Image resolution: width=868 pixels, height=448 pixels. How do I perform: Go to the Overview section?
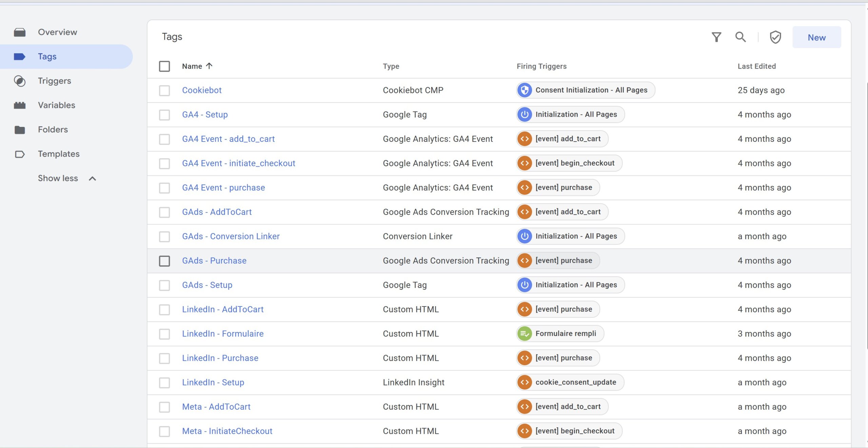(58, 32)
